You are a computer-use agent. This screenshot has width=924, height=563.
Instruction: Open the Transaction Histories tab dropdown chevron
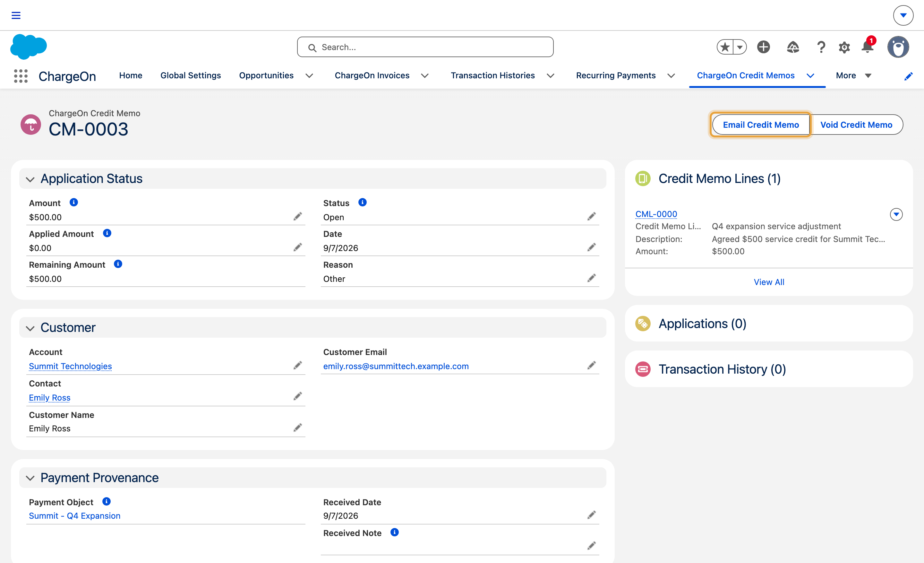tap(551, 76)
